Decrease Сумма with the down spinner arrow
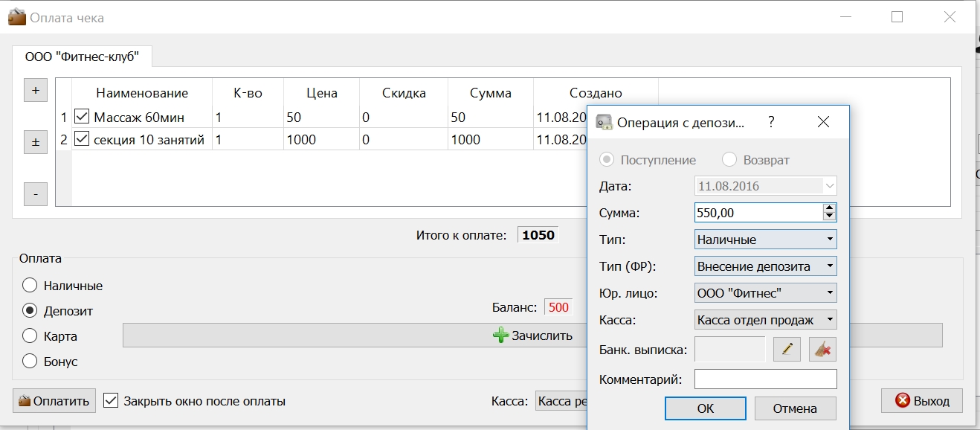 (830, 216)
